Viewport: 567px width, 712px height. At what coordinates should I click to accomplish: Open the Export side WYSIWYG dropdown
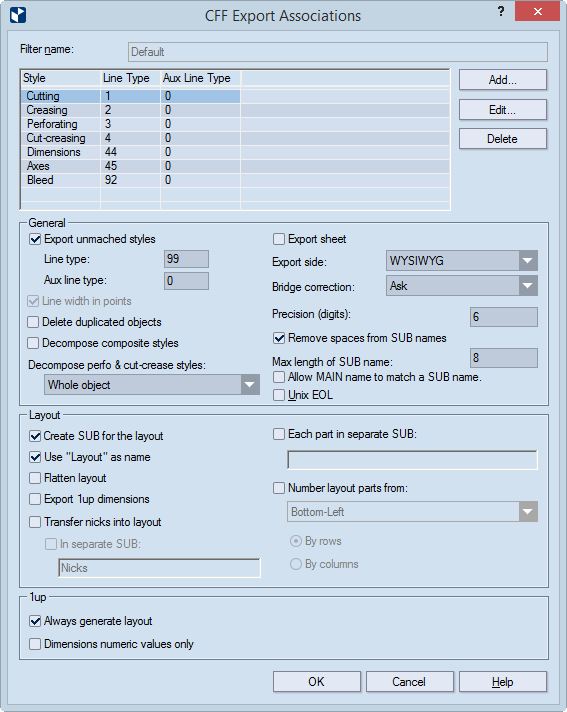tap(462, 261)
